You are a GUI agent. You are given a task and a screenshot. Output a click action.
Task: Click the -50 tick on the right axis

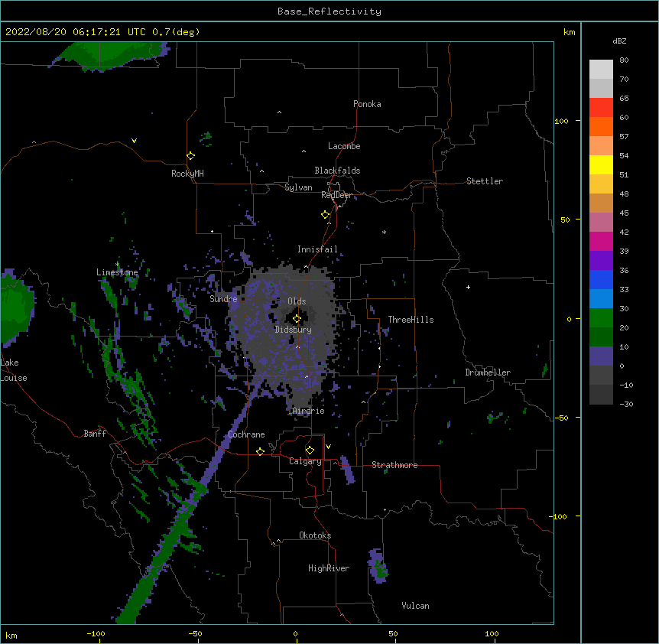coord(561,418)
